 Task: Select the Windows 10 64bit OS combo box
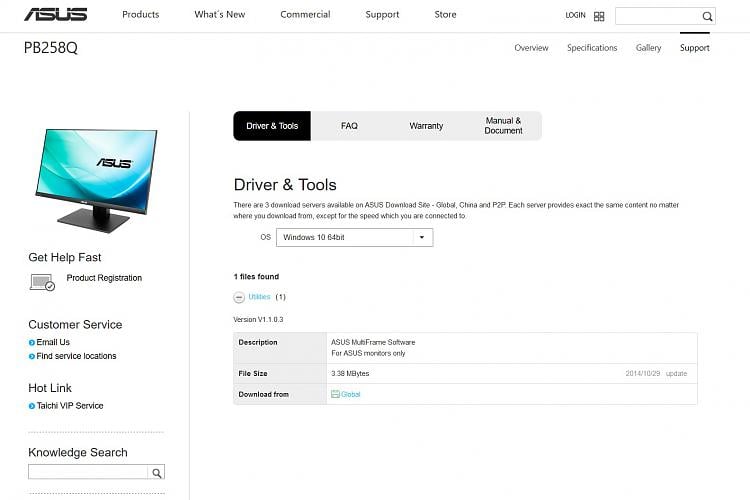tap(354, 237)
